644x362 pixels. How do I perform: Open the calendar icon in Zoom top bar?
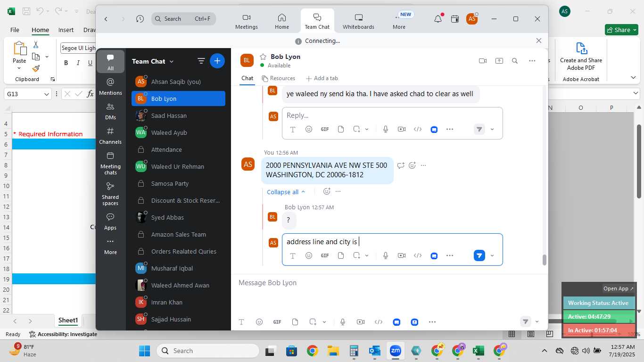[x=455, y=19]
